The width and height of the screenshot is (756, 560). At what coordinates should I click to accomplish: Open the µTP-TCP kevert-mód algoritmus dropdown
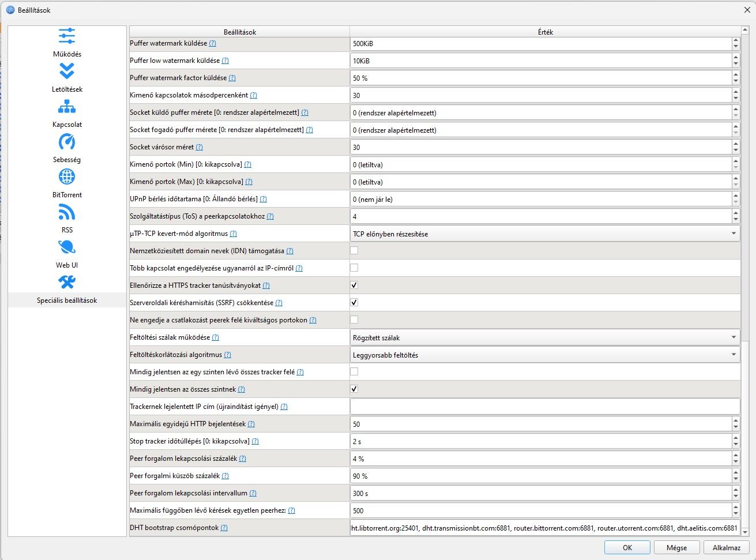click(x=545, y=234)
